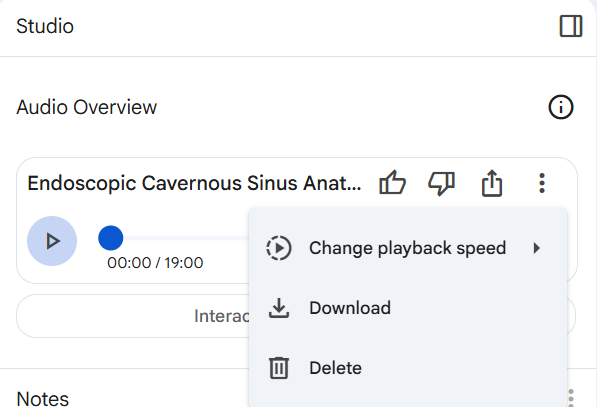Share the audio overview via share icon

[x=492, y=183]
